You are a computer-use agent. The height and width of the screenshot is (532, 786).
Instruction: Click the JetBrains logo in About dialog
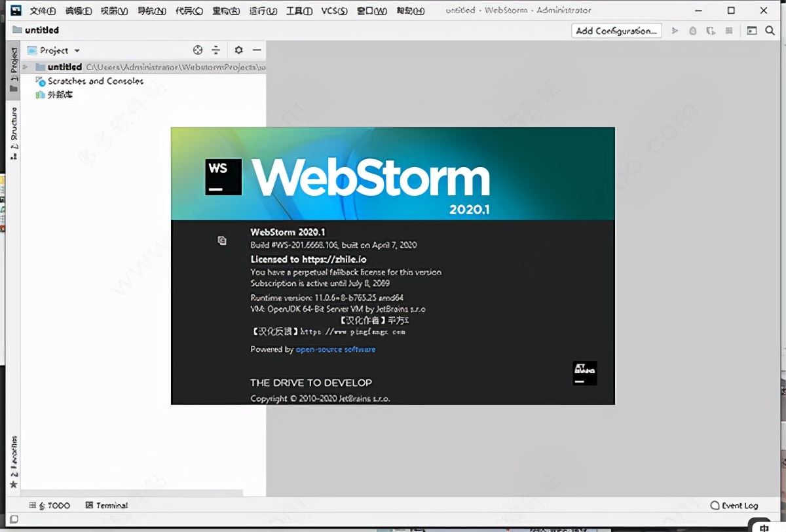[x=585, y=373]
